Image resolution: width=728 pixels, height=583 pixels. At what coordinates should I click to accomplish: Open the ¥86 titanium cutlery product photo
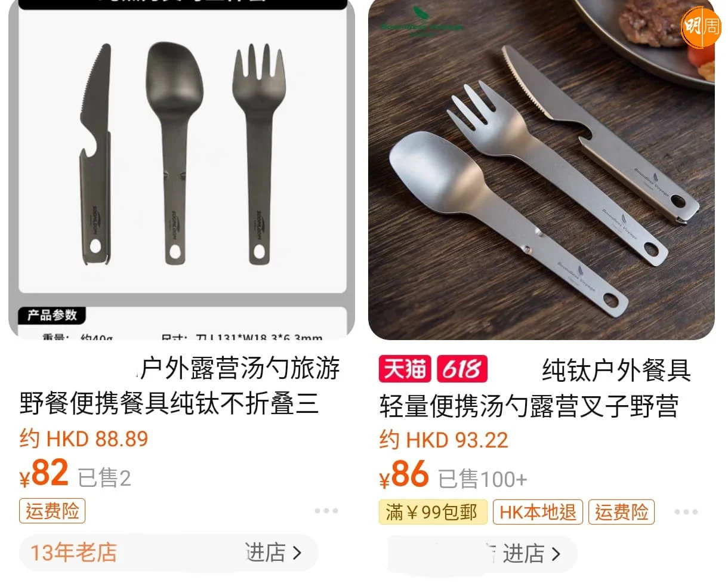[x=541, y=169]
